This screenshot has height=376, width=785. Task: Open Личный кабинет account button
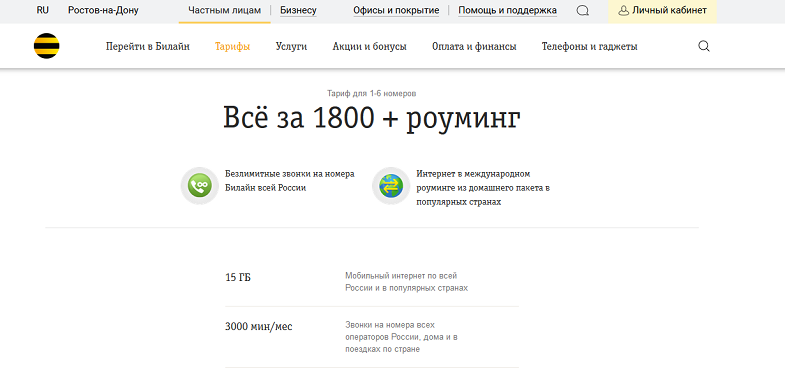[x=662, y=11]
